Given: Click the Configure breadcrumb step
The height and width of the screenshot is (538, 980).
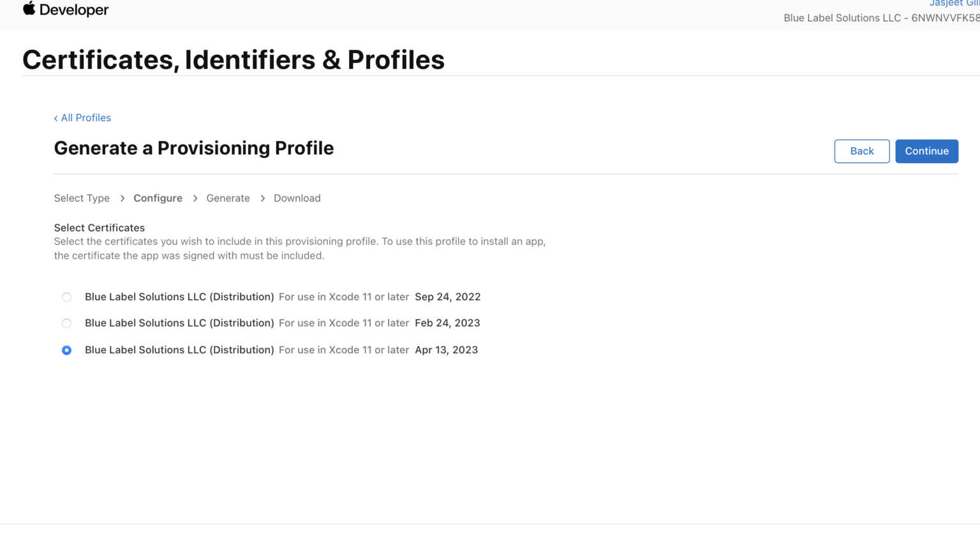Looking at the screenshot, I should (158, 198).
